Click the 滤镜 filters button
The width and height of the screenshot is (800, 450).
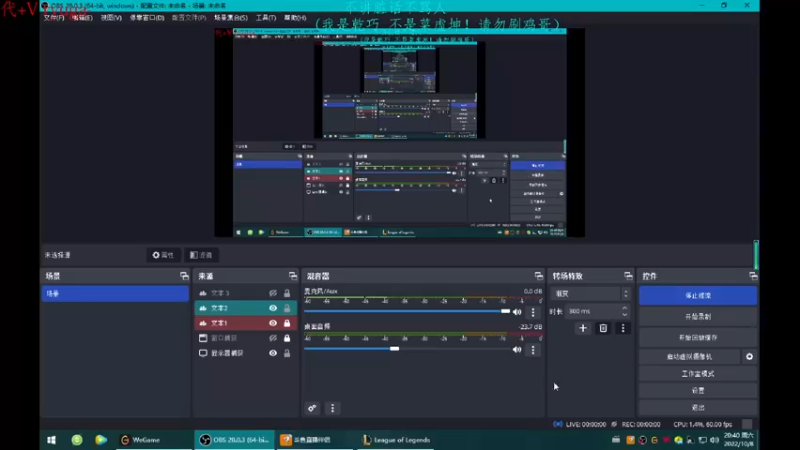point(201,255)
